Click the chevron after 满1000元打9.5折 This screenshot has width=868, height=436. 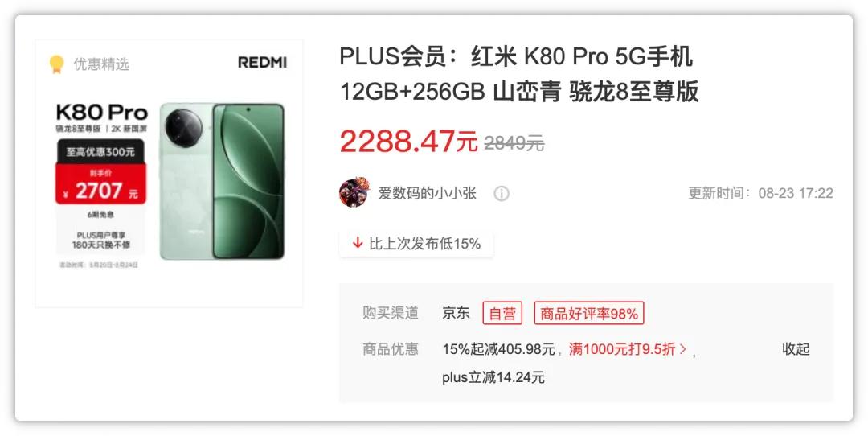683,349
